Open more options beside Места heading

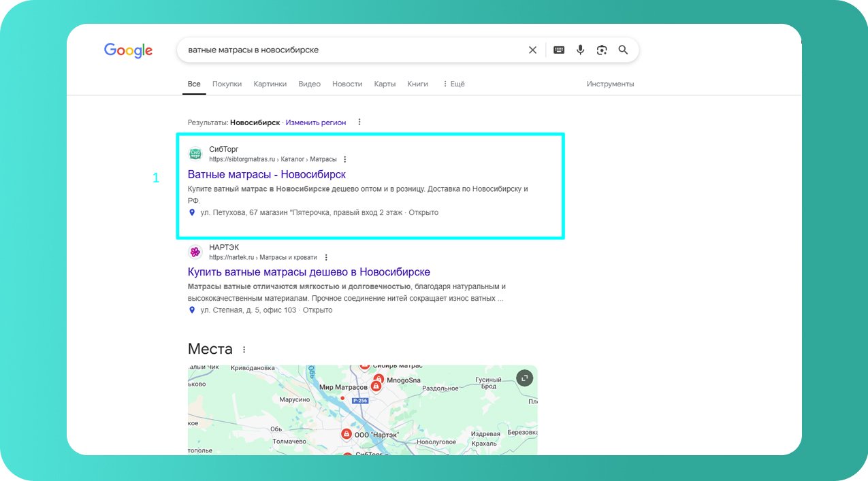coord(244,350)
